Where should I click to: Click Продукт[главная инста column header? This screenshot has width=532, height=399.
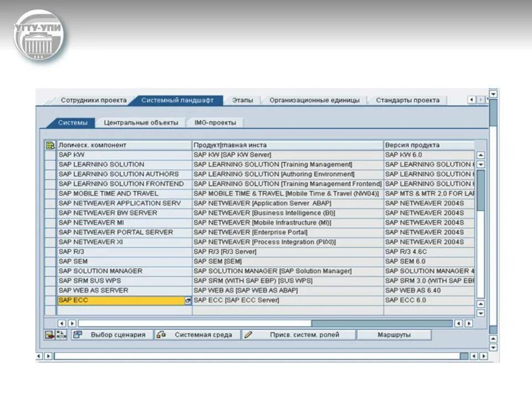[288, 146]
